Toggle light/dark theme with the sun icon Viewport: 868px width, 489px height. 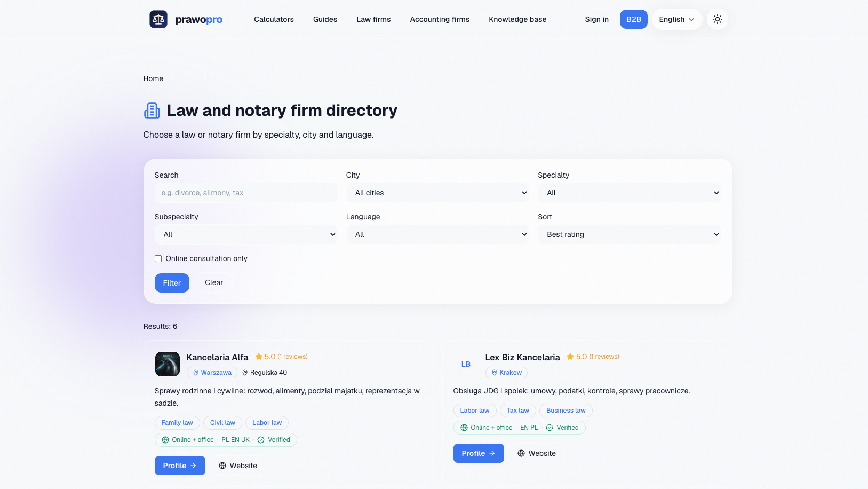[718, 19]
